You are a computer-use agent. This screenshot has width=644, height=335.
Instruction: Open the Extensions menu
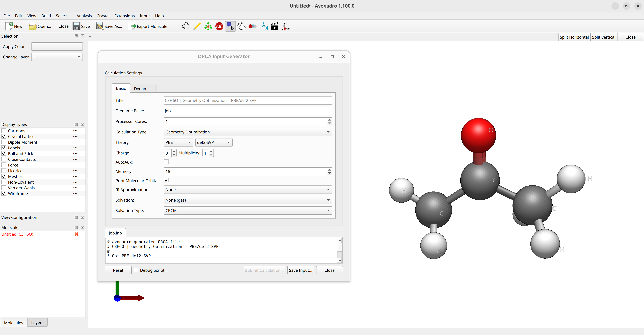pyautogui.click(x=124, y=16)
